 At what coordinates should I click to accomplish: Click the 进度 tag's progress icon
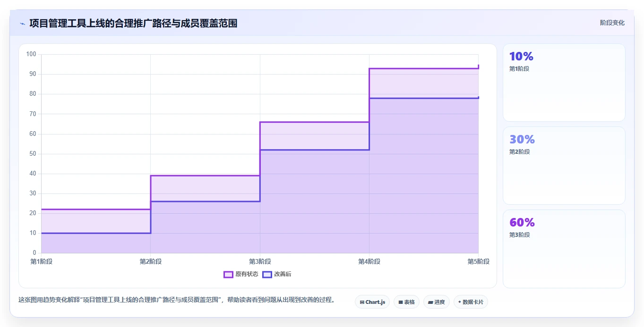point(431,302)
